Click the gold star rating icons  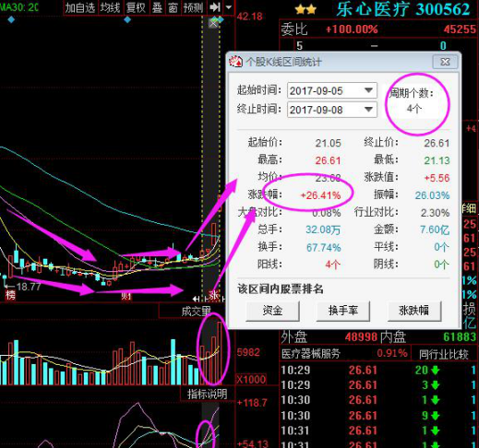coord(305,9)
